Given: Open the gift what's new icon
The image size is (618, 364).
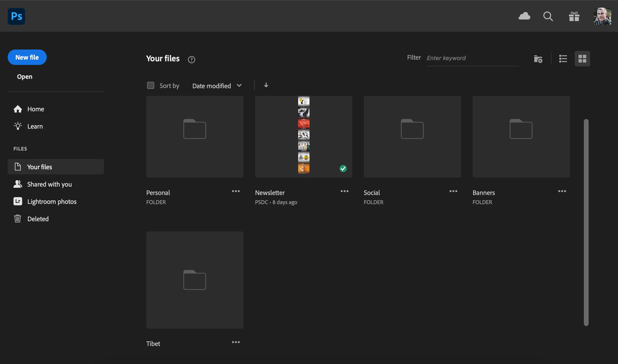Looking at the screenshot, I should (x=574, y=16).
